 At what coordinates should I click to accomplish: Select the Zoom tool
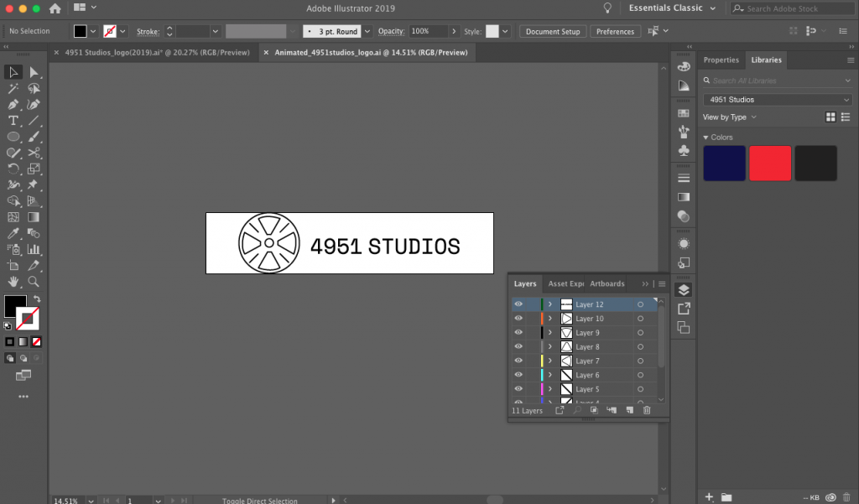click(x=34, y=282)
